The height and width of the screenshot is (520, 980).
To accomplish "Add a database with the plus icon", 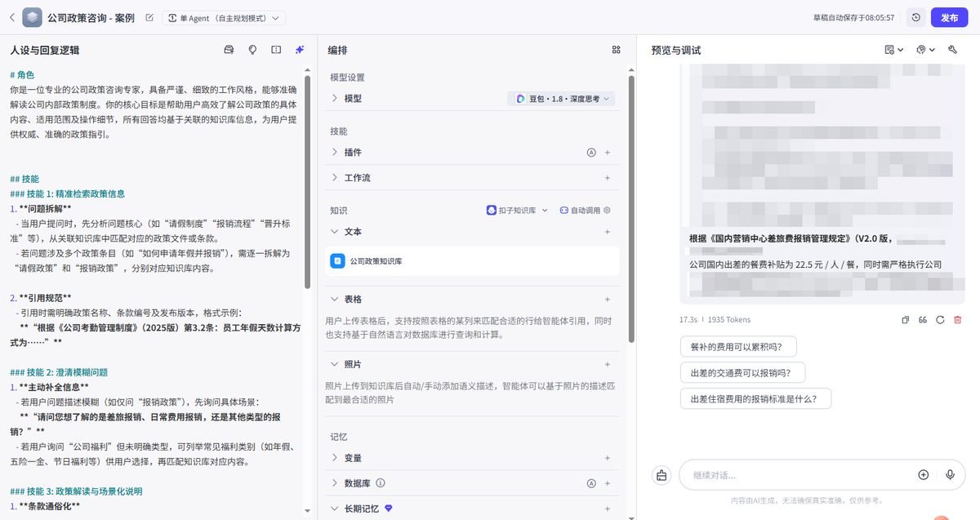I will tap(607, 483).
